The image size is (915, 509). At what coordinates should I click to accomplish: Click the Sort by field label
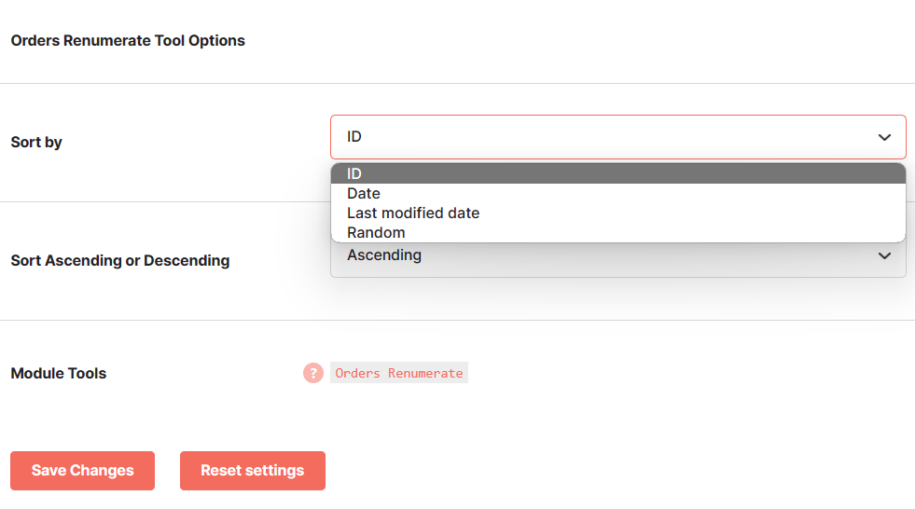(36, 142)
